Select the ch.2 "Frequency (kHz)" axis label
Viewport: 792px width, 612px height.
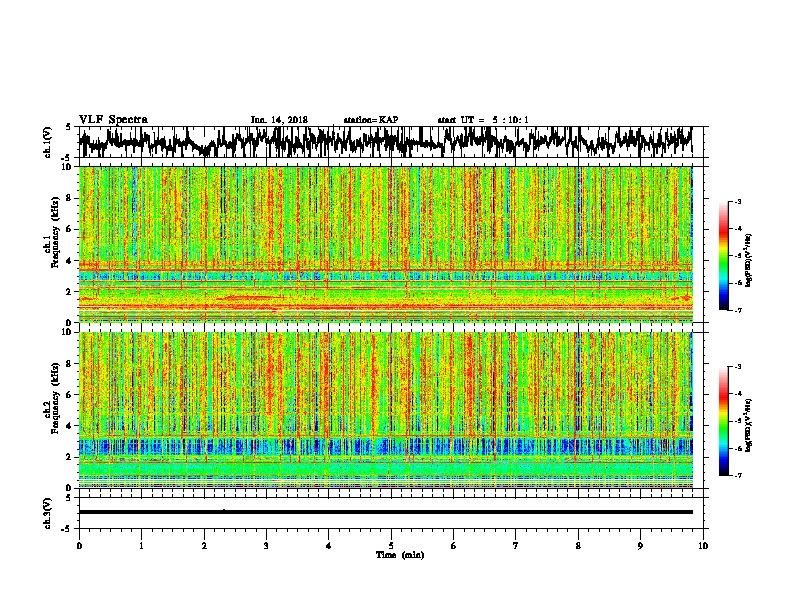(x=55, y=398)
